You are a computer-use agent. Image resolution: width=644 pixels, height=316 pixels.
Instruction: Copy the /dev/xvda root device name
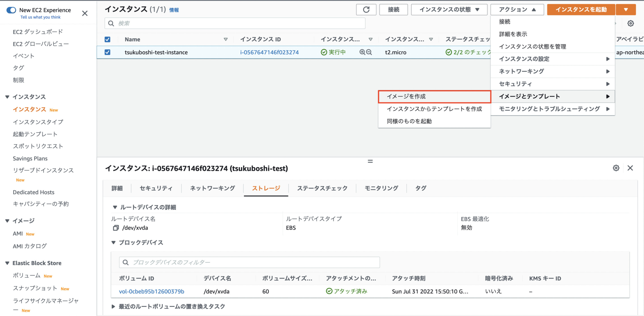click(x=116, y=228)
